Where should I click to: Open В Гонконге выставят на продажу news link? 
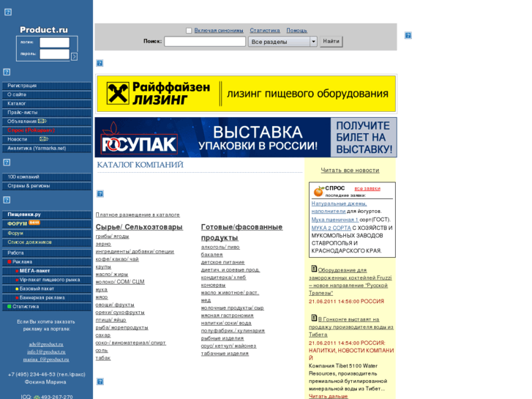coord(351,327)
